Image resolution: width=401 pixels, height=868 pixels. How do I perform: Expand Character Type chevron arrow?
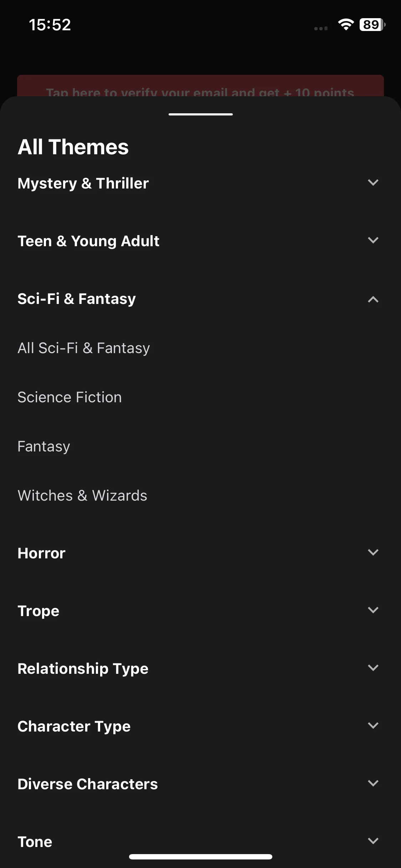373,726
